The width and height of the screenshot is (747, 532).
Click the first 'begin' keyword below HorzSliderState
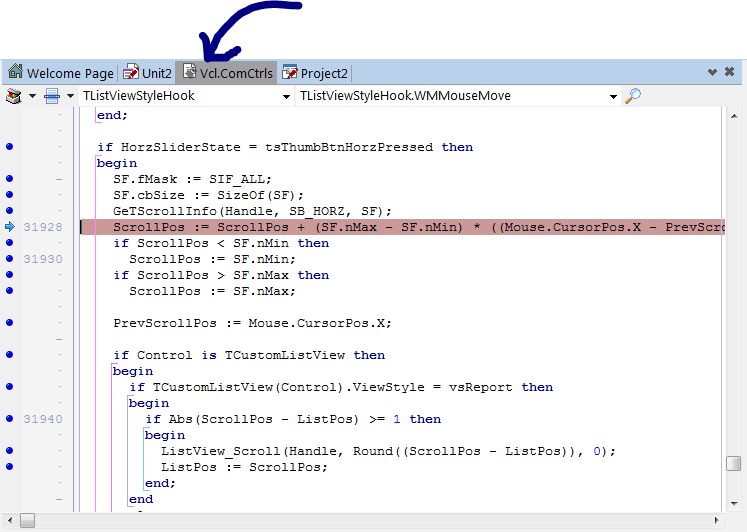(x=117, y=163)
